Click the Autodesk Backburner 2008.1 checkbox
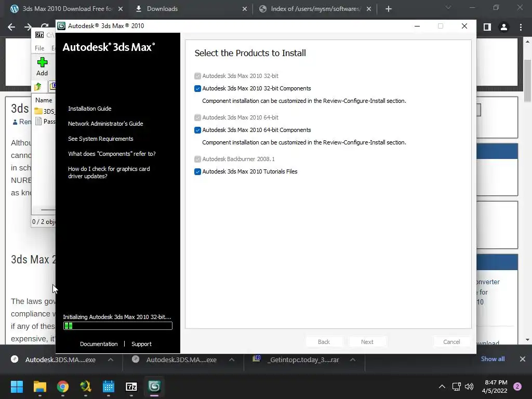Screen dimensions: 532x399 (197, 159)
